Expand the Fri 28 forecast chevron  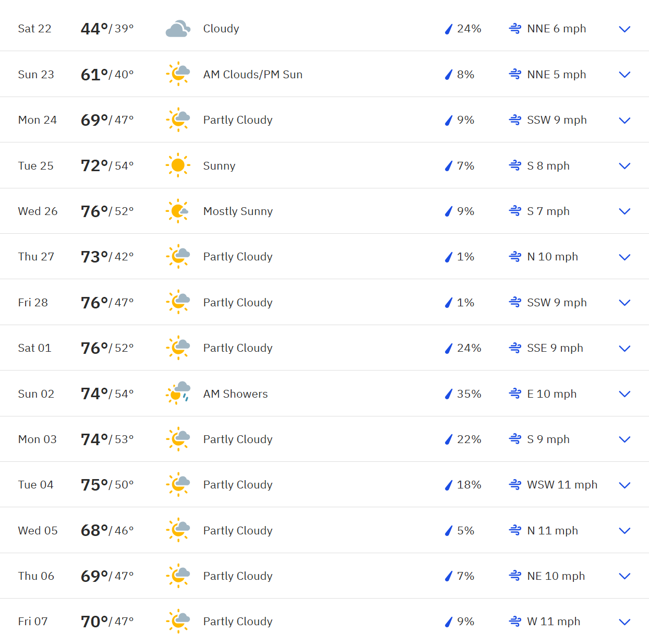coord(624,303)
